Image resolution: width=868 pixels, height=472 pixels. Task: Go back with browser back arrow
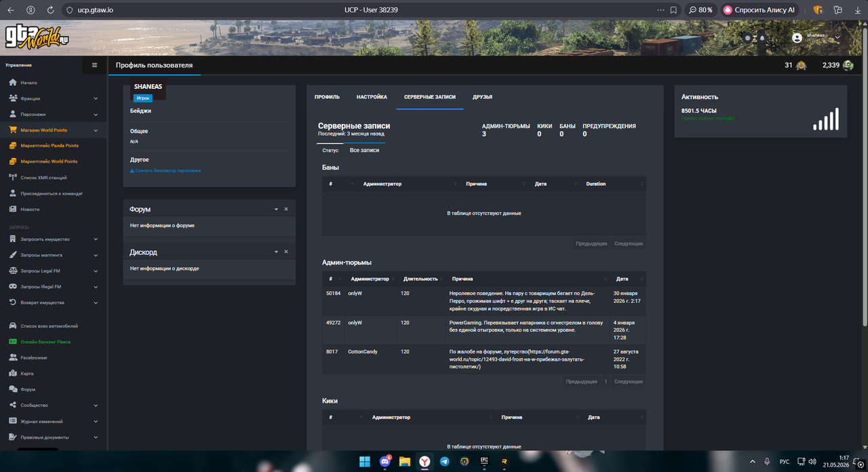click(x=11, y=10)
